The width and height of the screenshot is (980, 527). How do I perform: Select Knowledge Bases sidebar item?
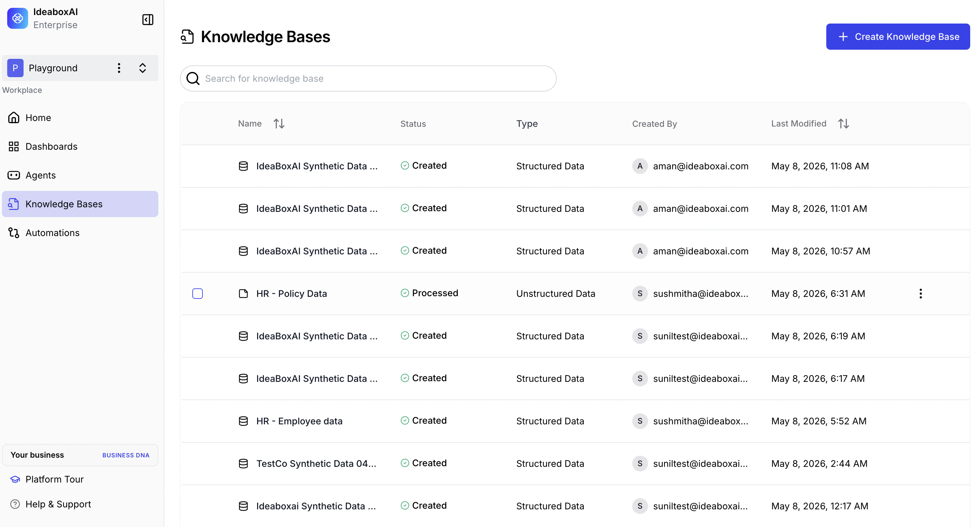(80, 204)
